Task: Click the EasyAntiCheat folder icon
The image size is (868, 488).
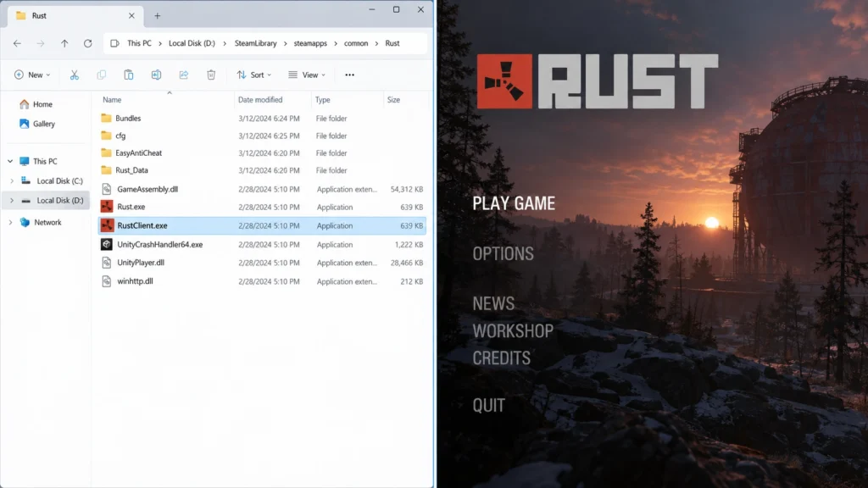Action: (106, 152)
